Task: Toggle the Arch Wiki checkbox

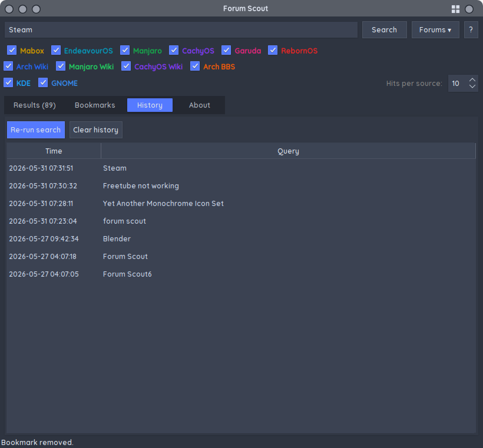Action: click(x=8, y=66)
